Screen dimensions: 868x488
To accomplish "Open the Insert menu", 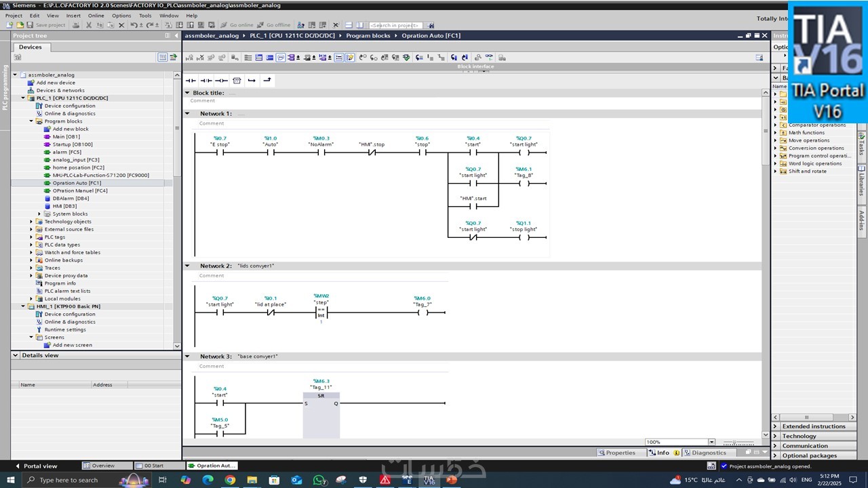I will [x=73, y=16].
